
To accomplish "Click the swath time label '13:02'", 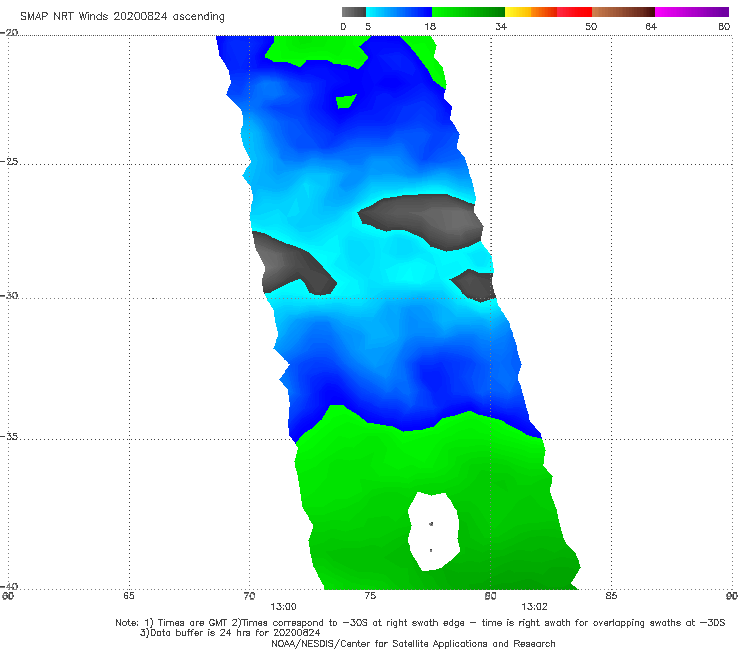I will (534, 607).
